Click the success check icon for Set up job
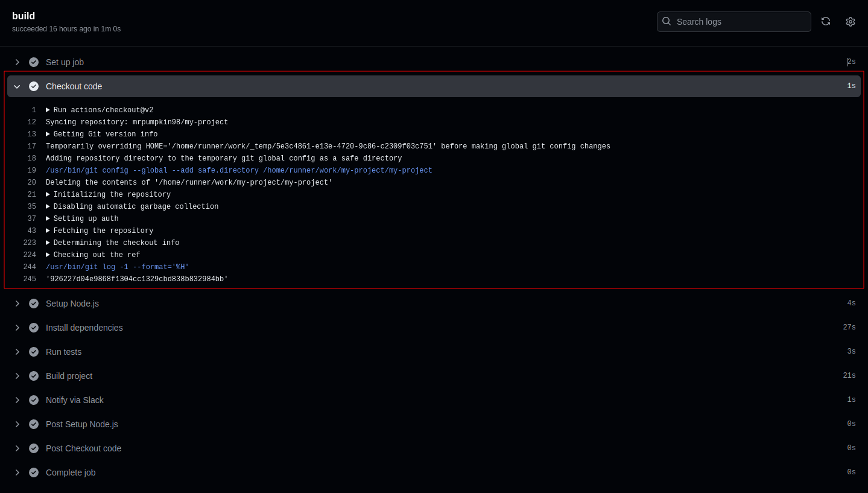The image size is (868, 493). click(34, 62)
